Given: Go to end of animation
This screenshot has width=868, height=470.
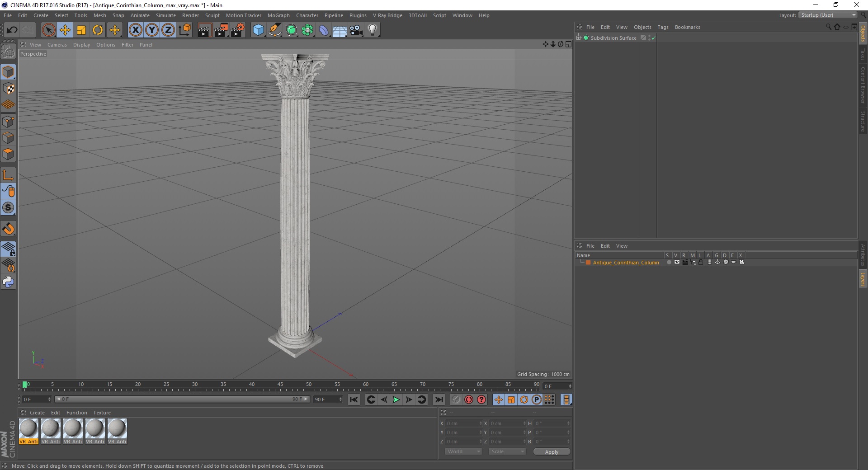Looking at the screenshot, I should 439,399.
